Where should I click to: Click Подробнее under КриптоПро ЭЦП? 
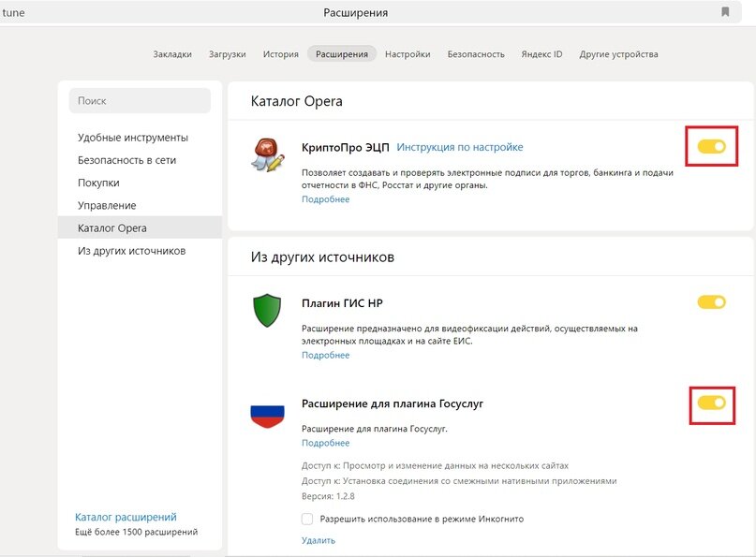325,199
